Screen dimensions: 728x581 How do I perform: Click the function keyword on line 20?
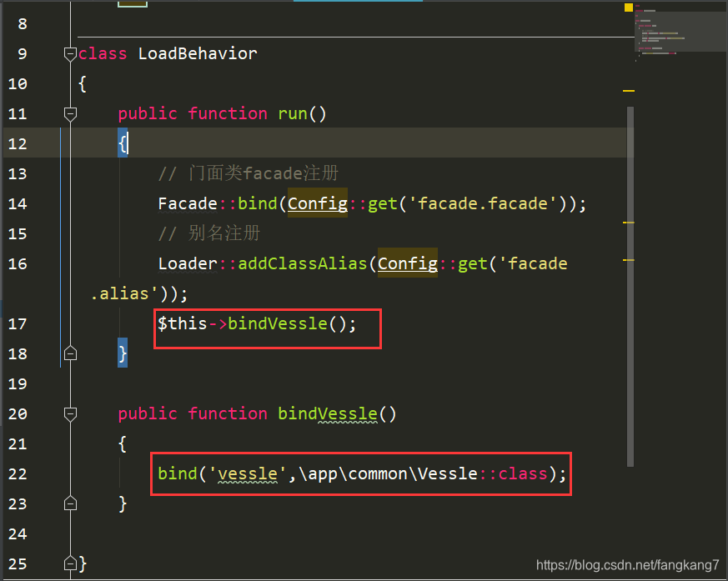click(228, 413)
